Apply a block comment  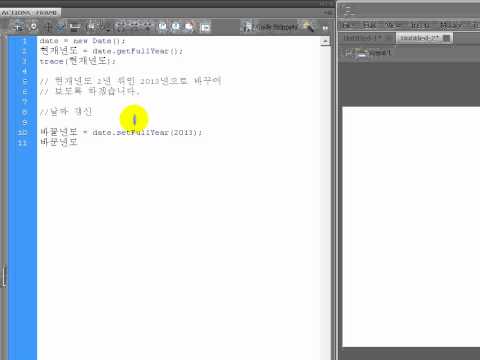[162, 27]
